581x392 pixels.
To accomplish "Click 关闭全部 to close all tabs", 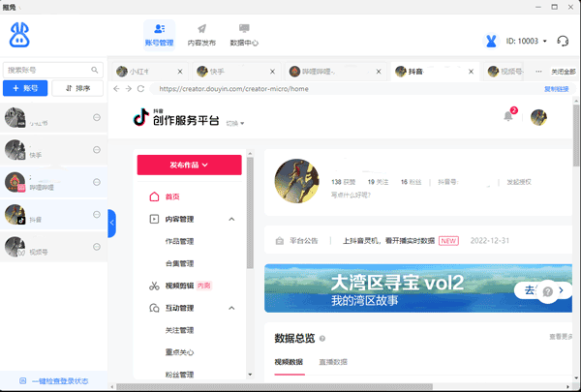I will click(x=564, y=72).
